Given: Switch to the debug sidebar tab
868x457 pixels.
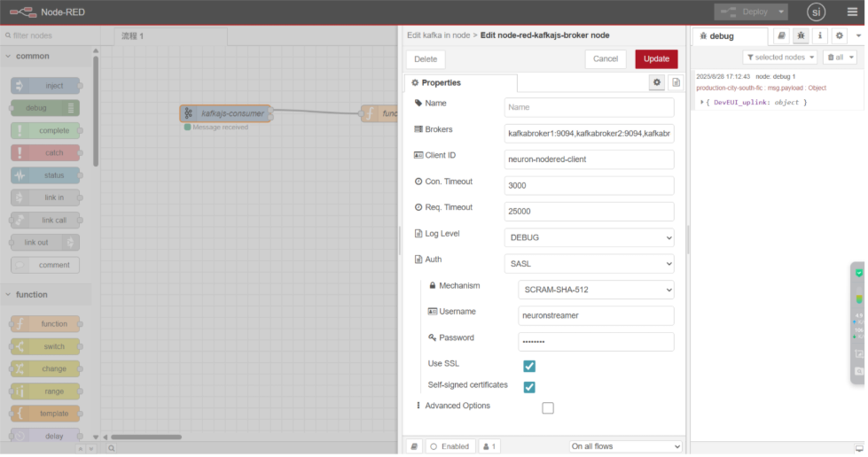Looking at the screenshot, I should pyautogui.click(x=730, y=36).
